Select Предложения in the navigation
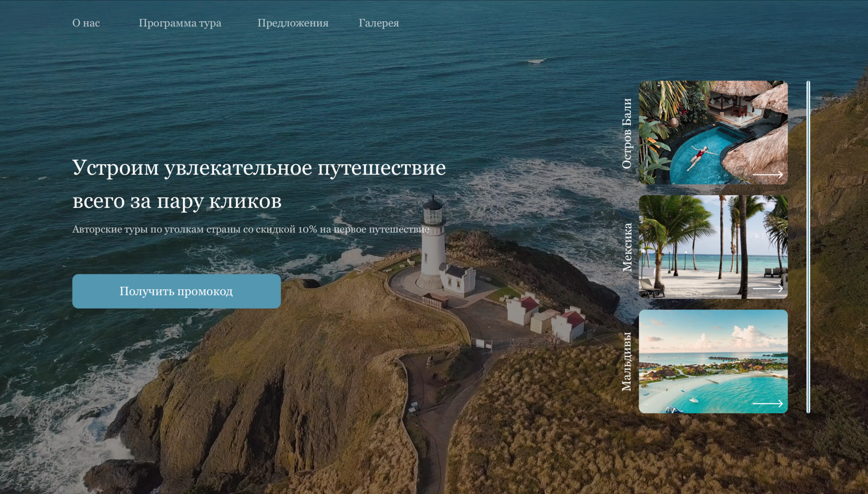The image size is (868, 494). click(x=292, y=23)
